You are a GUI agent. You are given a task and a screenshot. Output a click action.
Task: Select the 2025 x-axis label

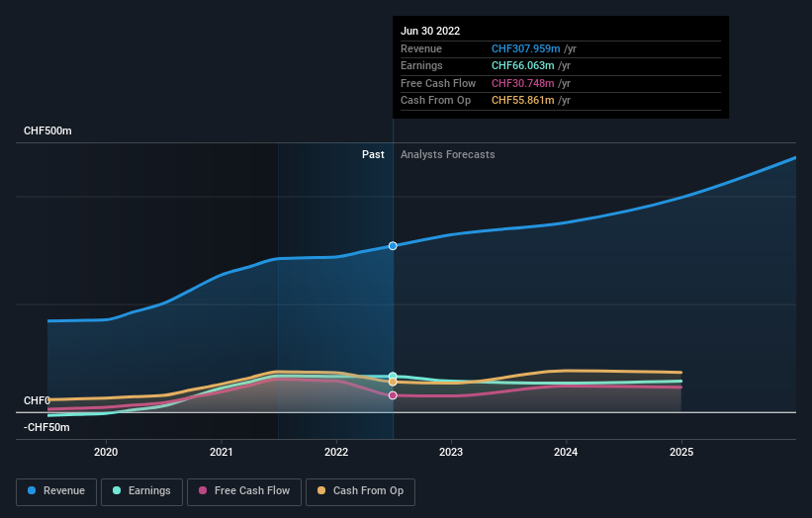coord(681,452)
